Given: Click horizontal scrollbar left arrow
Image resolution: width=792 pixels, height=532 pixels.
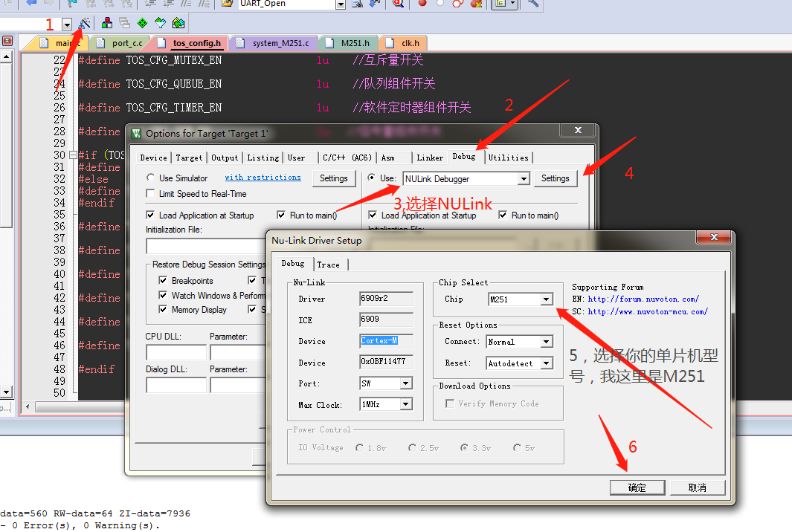Looking at the screenshot, I should point(28,407).
